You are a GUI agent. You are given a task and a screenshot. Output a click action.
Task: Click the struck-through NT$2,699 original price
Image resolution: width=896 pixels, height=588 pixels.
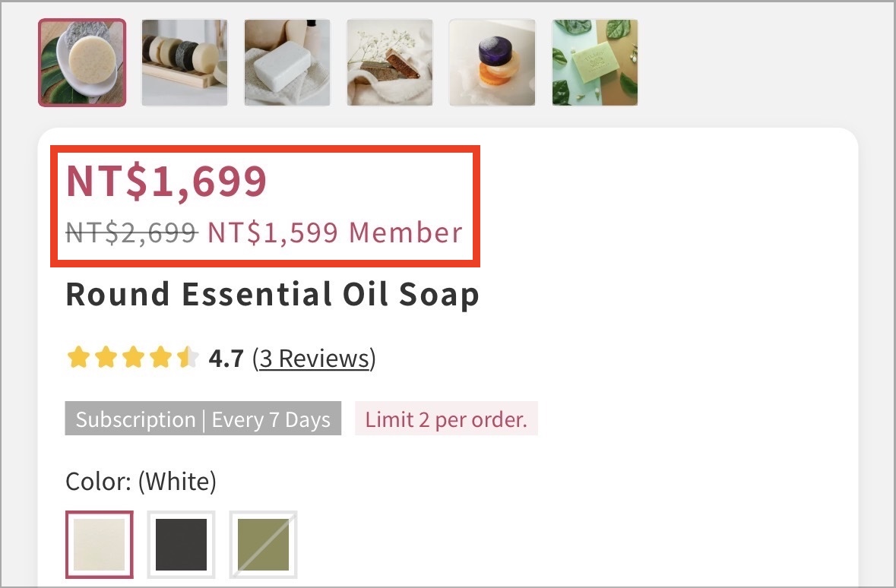coord(132,232)
